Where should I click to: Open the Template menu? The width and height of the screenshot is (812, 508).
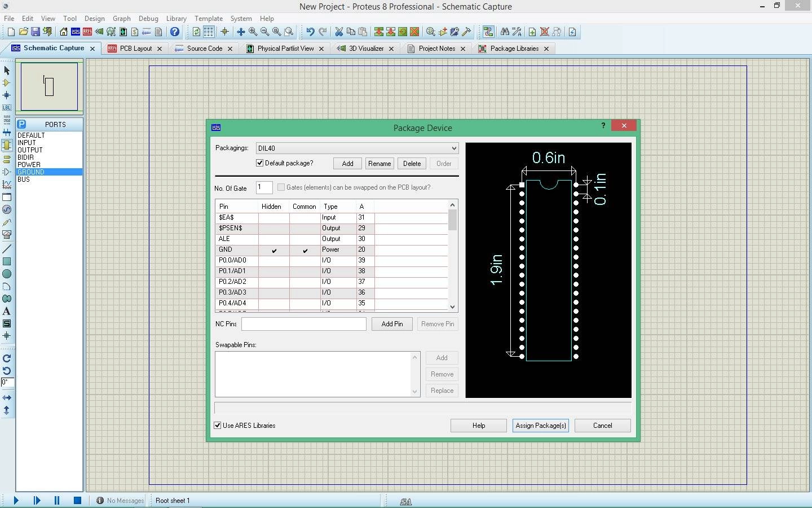point(209,19)
